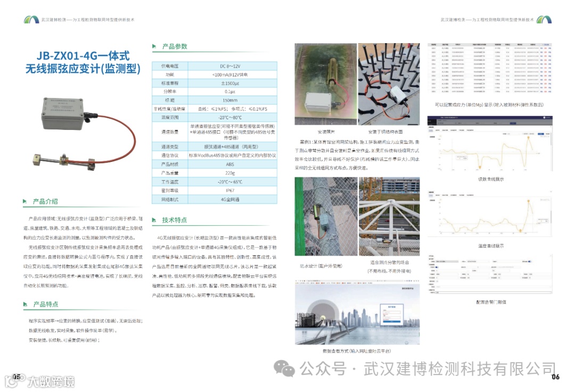Open the data table screenshot at top right
This screenshot has height=392, width=575.
[490, 69]
